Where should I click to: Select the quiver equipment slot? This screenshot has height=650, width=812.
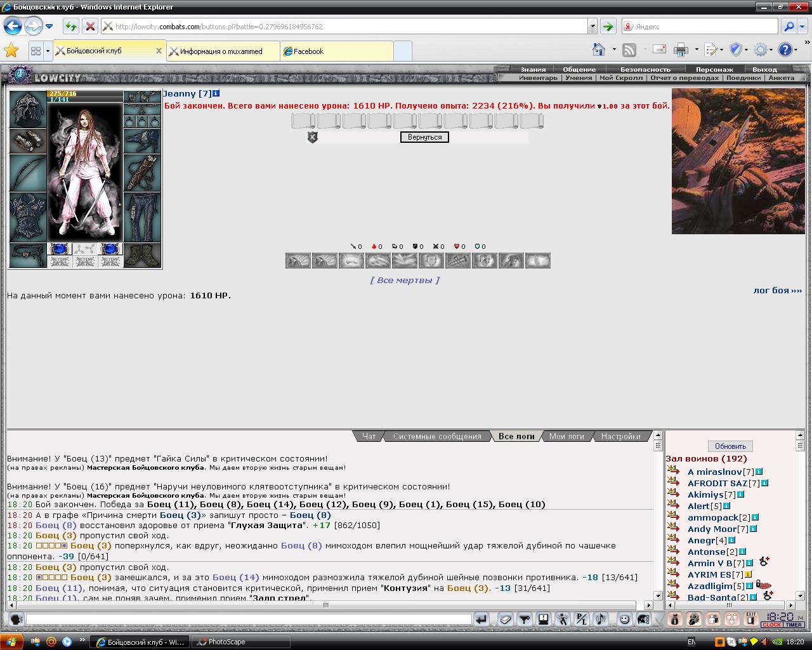coord(142,173)
